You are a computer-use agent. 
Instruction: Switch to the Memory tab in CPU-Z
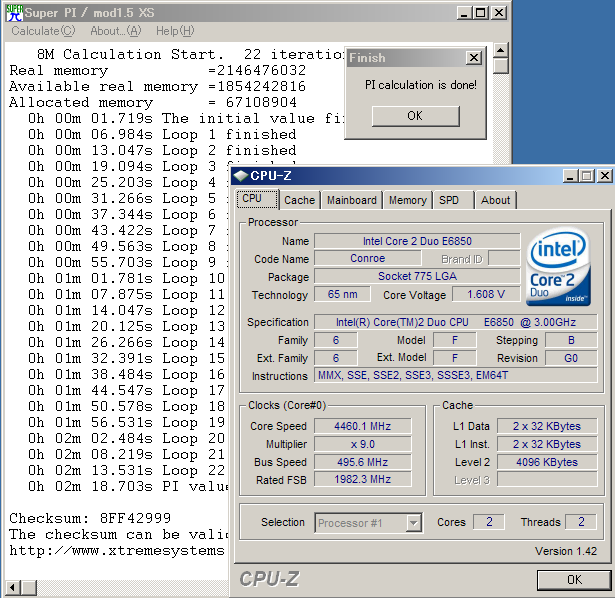pyautogui.click(x=408, y=200)
